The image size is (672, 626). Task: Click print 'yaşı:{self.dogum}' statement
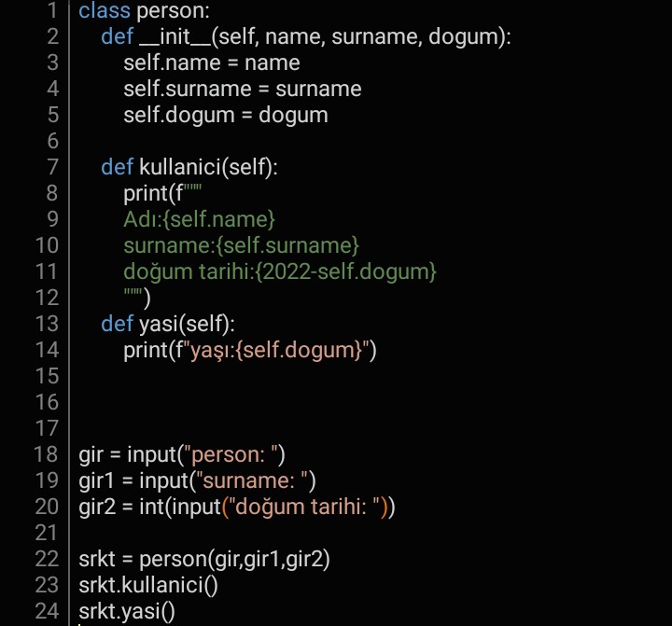[x=250, y=350]
